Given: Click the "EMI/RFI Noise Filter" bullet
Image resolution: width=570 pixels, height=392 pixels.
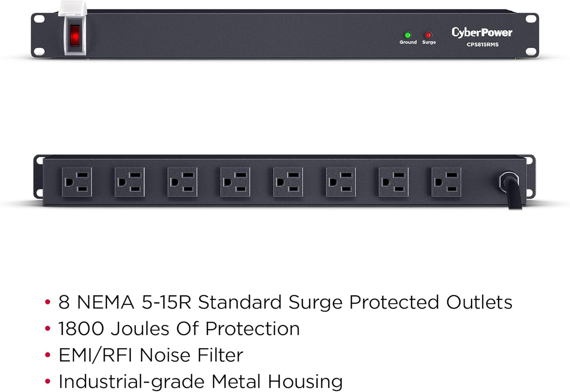Looking at the screenshot, I should (x=150, y=356).
